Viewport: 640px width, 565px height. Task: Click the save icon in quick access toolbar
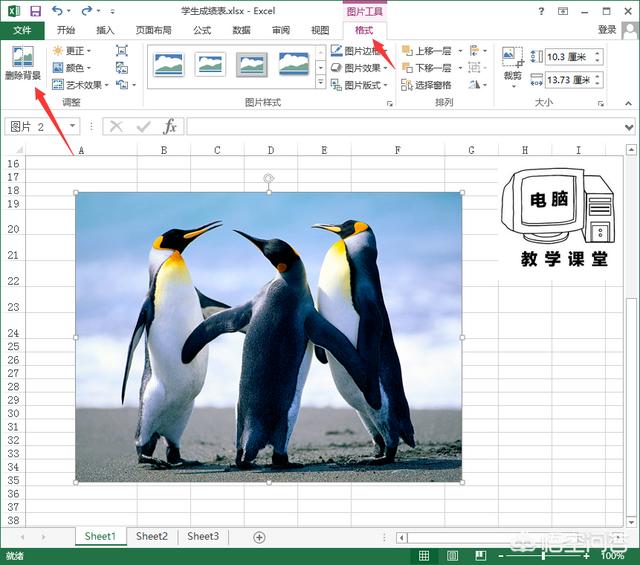[35, 10]
